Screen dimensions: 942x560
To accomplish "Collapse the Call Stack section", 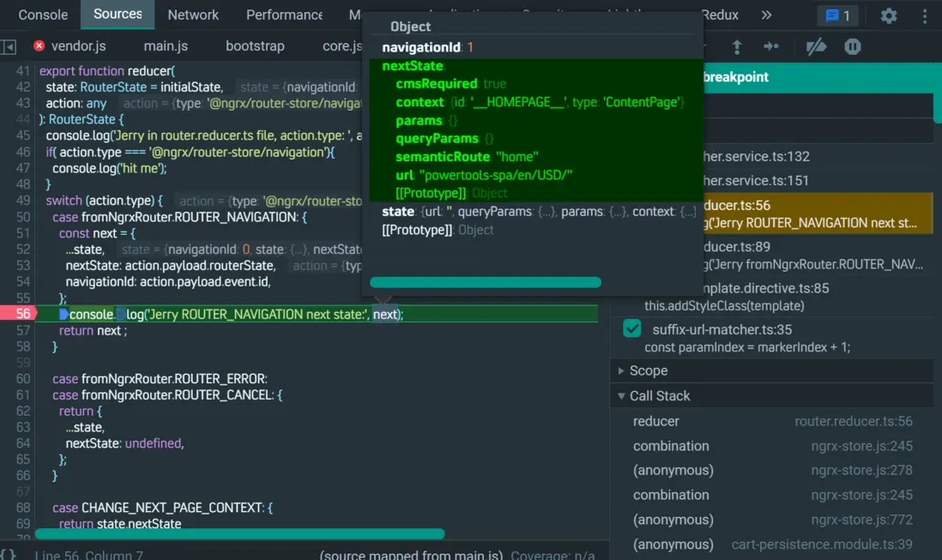I will [659, 395].
